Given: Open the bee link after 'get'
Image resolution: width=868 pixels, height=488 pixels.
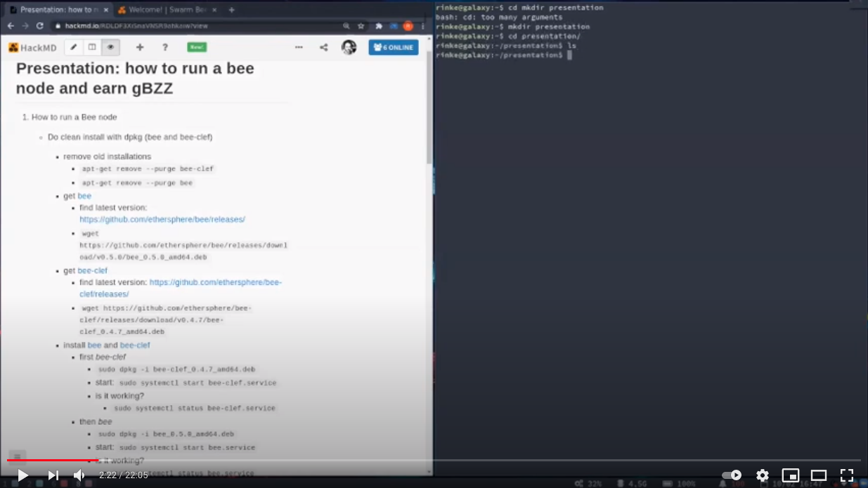Looking at the screenshot, I should pos(84,196).
